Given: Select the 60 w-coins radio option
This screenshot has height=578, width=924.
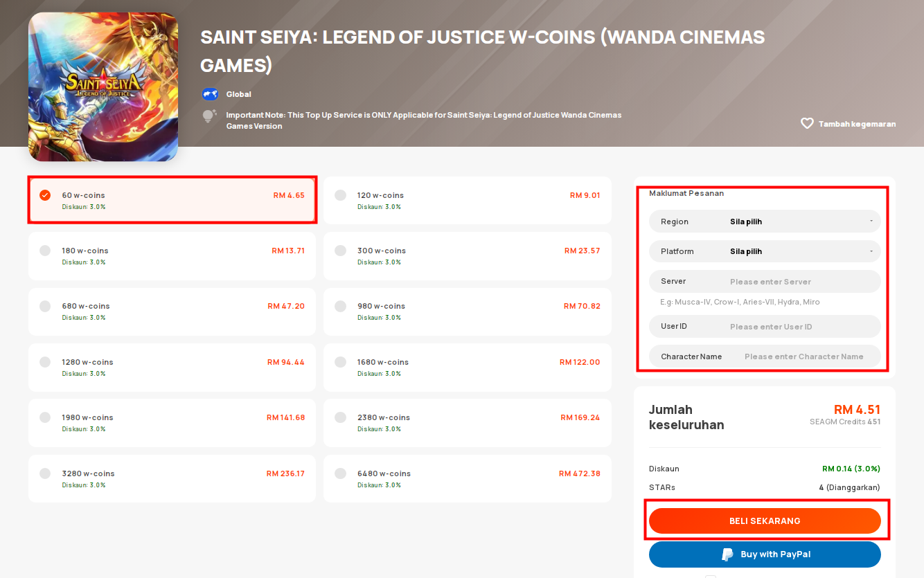Looking at the screenshot, I should (45, 195).
